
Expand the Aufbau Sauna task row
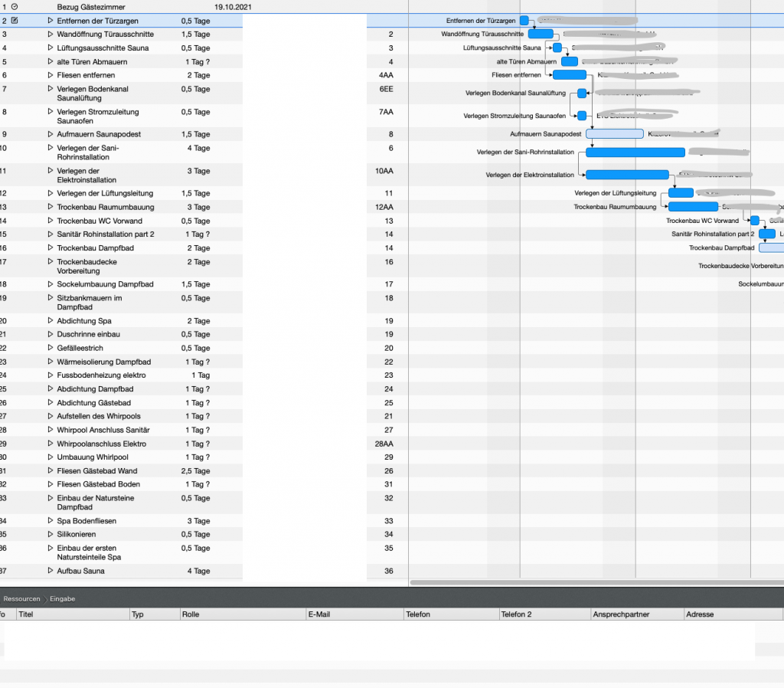pyautogui.click(x=50, y=571)
